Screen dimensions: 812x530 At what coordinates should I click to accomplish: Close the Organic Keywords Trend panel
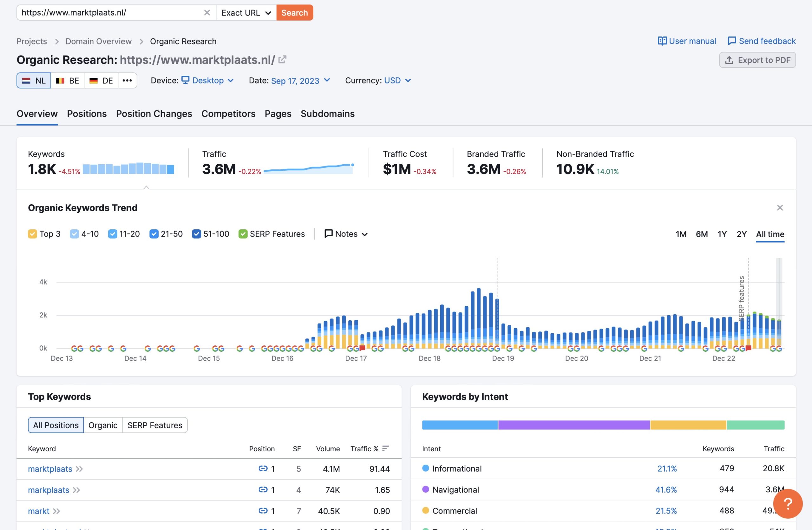pos(780,208)
